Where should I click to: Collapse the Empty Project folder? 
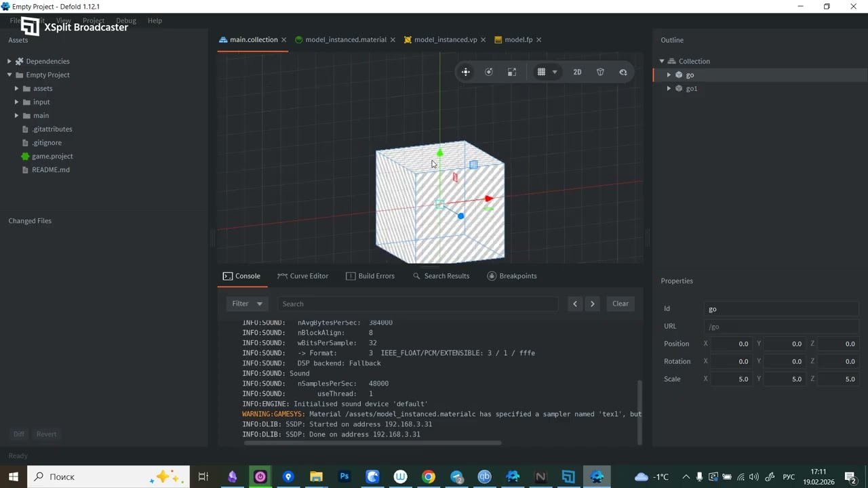pos(9,75)
